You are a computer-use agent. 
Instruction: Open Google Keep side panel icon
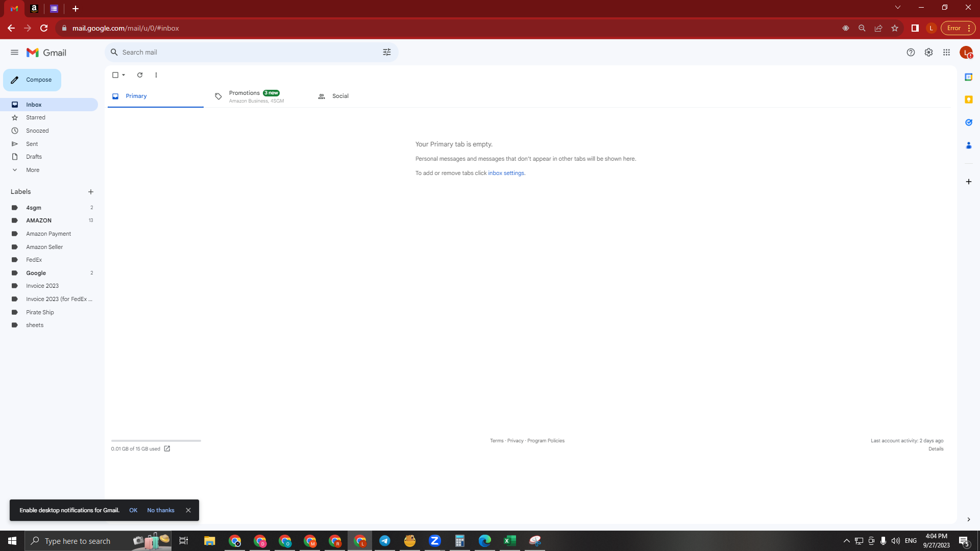click(968, 99)
